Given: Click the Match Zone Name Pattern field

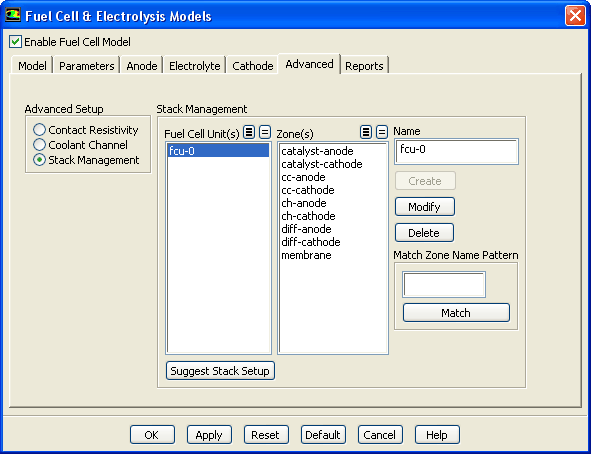Looking at the screenshot, I should 444,285.
